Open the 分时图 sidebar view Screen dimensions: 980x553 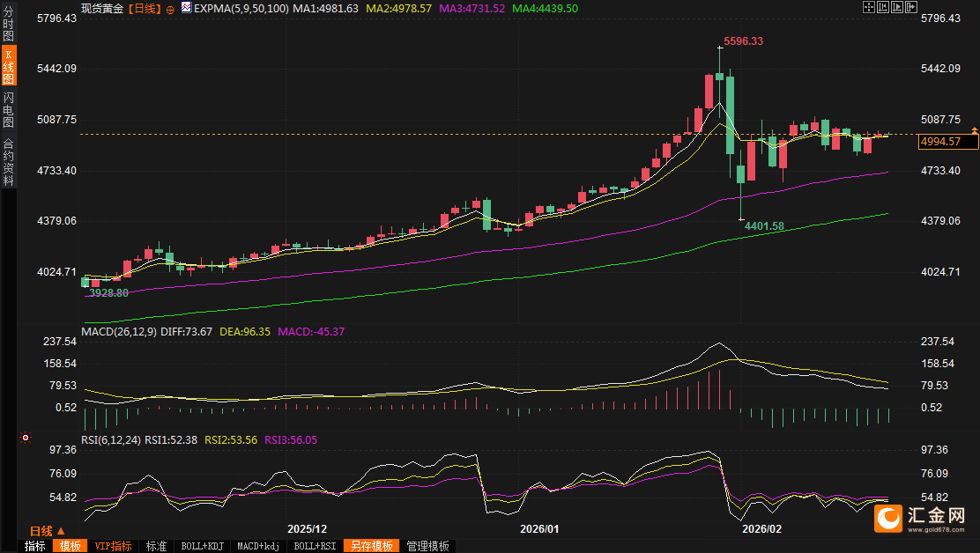pyautogui.click(x=8, y=24)
